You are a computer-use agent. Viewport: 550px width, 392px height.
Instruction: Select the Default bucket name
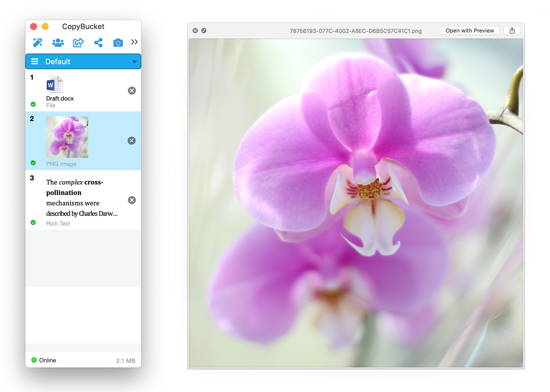click(x=58, y=61)
